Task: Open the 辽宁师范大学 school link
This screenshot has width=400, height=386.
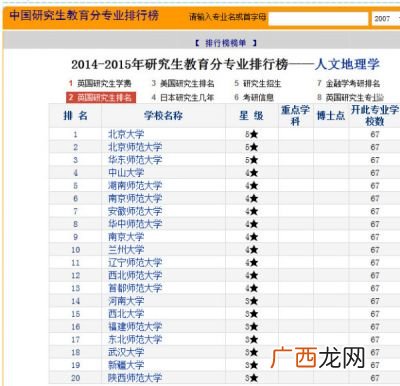Action: pyautogui.click(x=135, y=263)
